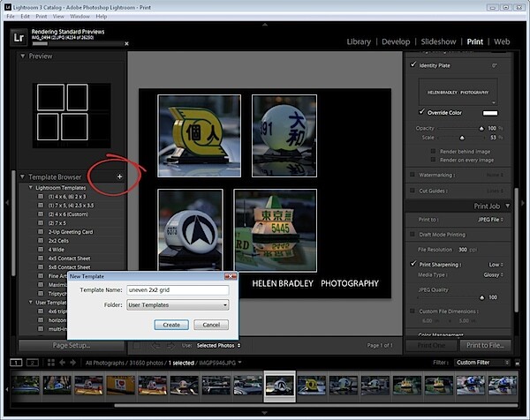The image size is (530, 420).
Task: Click the Create button in New Template
Action: tap(171, 325)
